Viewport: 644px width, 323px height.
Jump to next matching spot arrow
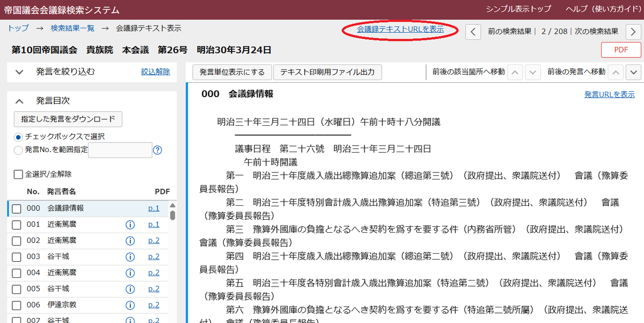[x=532, y=71]
